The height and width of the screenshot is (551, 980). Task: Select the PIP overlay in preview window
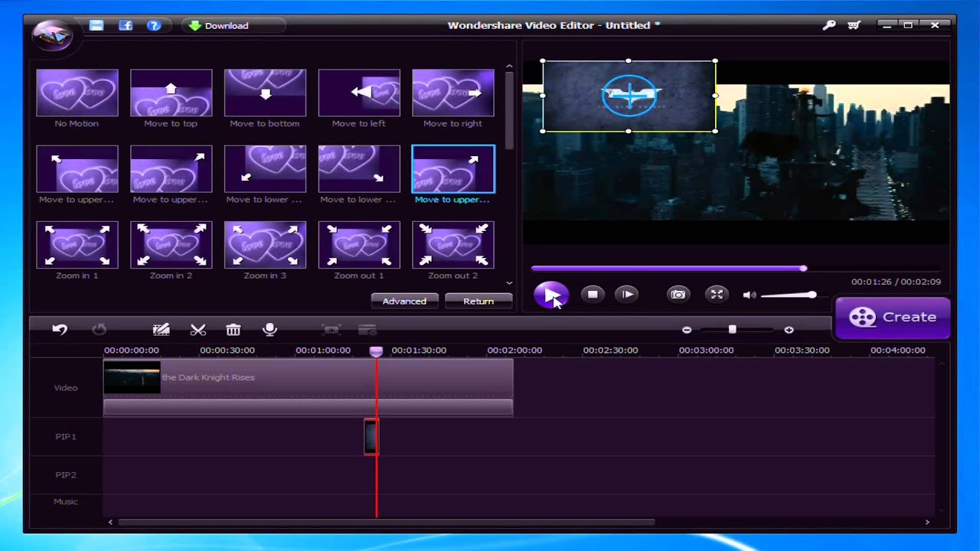pyautogui.click(x=629, y=96)
